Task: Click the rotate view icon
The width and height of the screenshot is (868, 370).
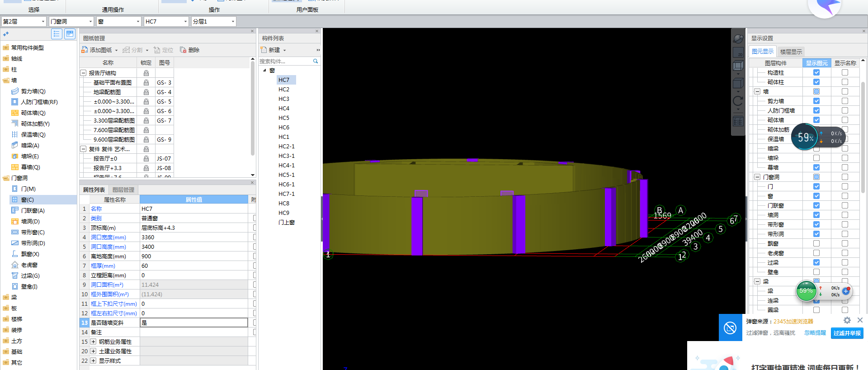Action: (738, 101)
